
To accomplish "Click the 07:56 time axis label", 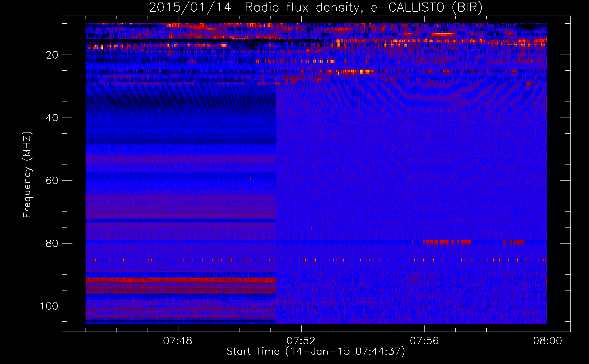I will 424,341.
